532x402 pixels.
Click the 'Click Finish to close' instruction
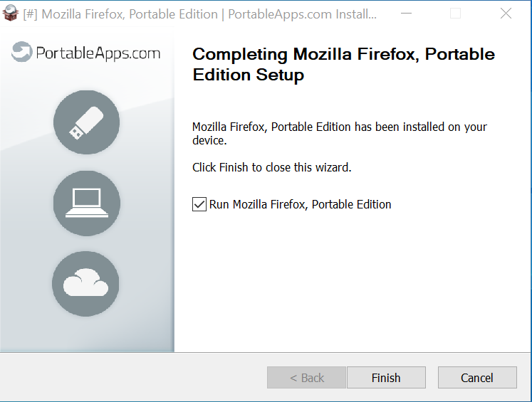click(x=272, y=167)
